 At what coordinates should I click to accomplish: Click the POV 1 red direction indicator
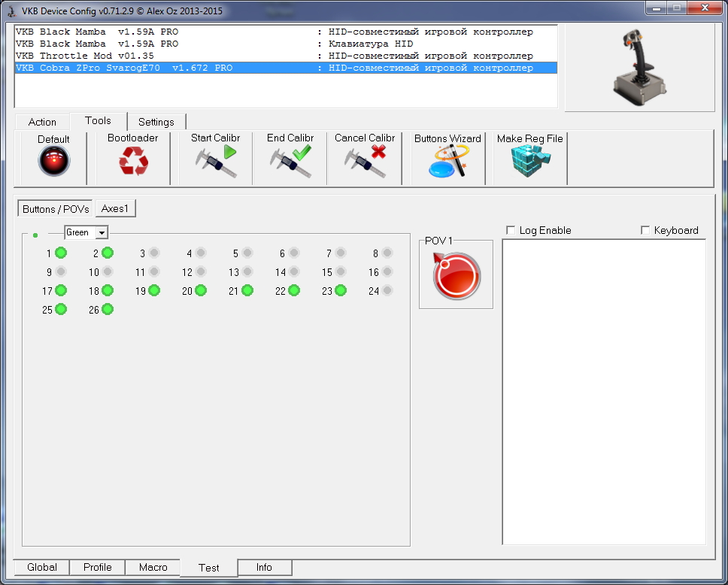coord(456,275)
